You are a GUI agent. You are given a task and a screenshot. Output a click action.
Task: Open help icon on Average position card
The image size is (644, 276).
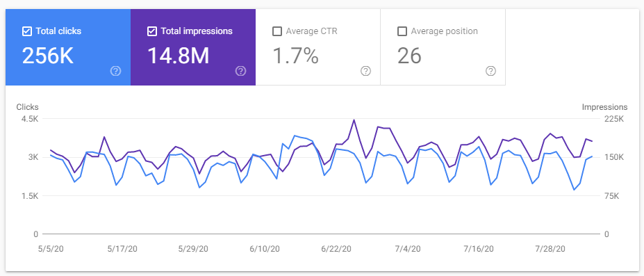[x=490, y=71]
